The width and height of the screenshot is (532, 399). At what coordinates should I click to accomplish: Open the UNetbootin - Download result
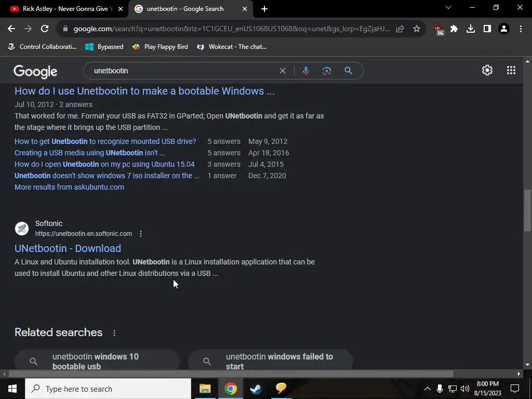68,248
